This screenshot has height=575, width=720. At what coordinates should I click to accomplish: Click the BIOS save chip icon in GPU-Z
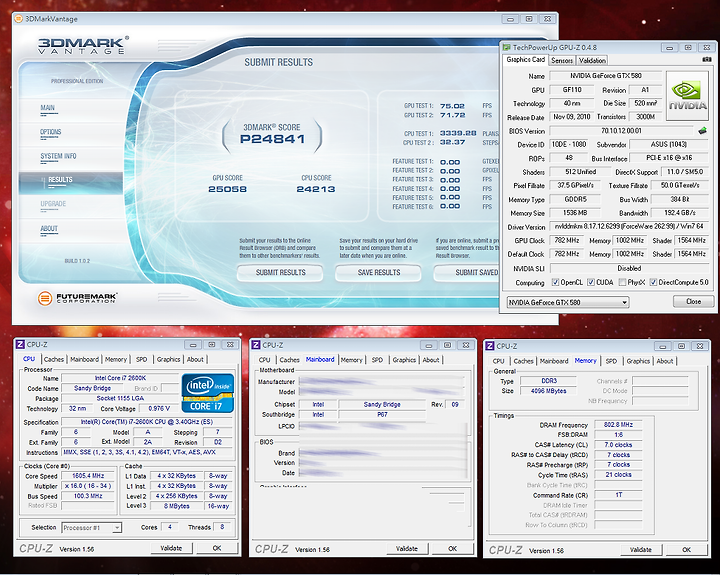point(702,131)
